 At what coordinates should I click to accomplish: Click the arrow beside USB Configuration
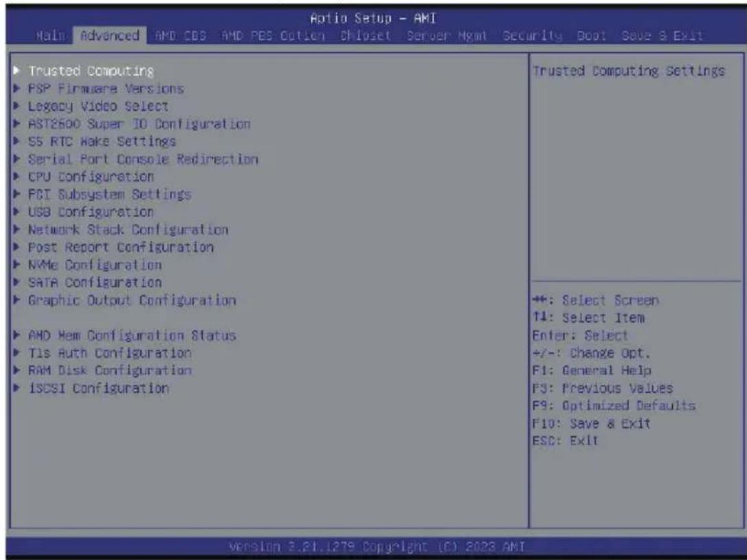(x=16, y=212)
